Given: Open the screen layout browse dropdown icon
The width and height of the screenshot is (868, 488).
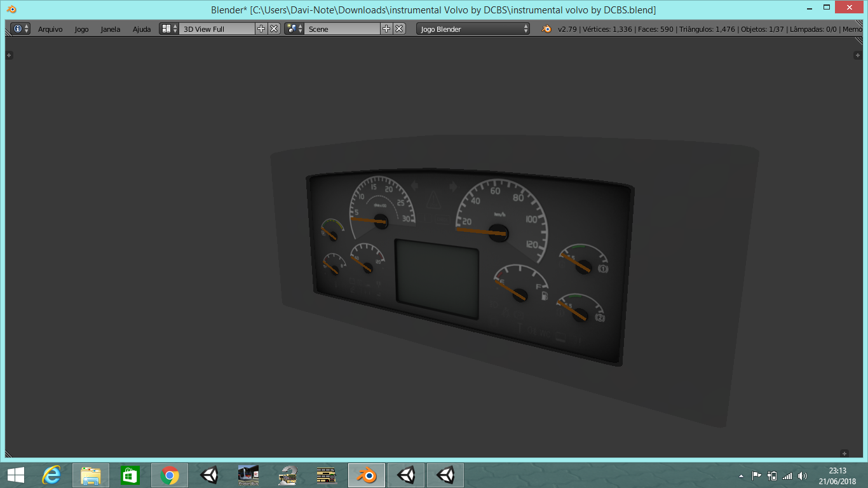Looking at the screenshot, I should tap(169, 29).
